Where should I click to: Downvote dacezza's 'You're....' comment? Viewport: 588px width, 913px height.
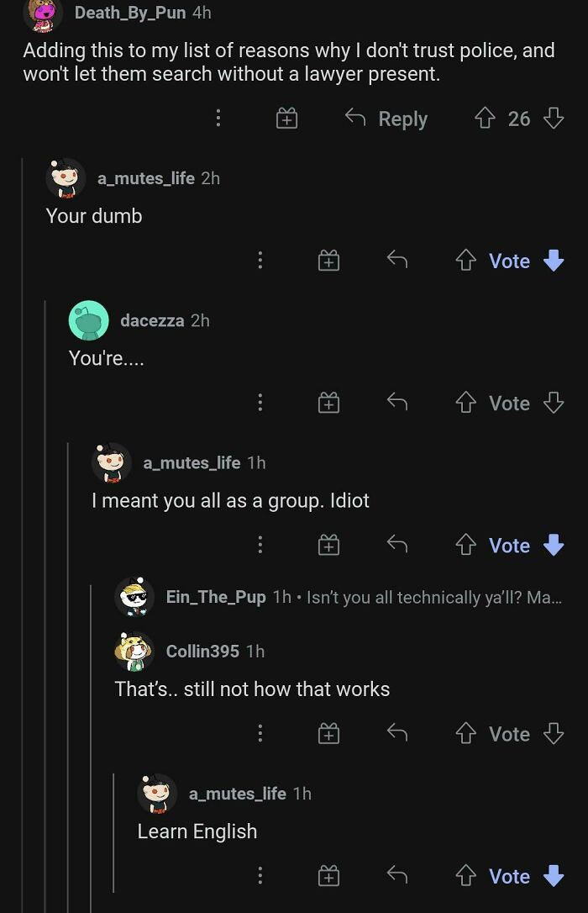pos(553,404)
